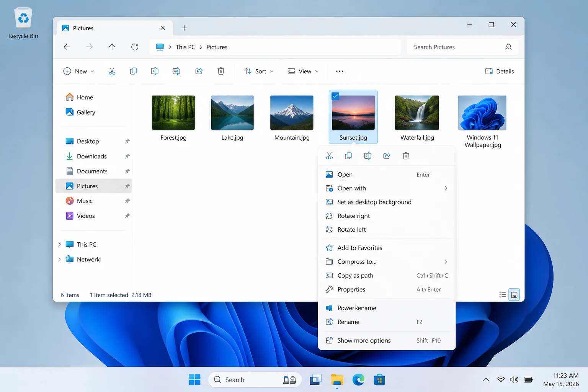Open the See more ellipsis menu
Screen dimensions: 588x392
click(340, 71)
